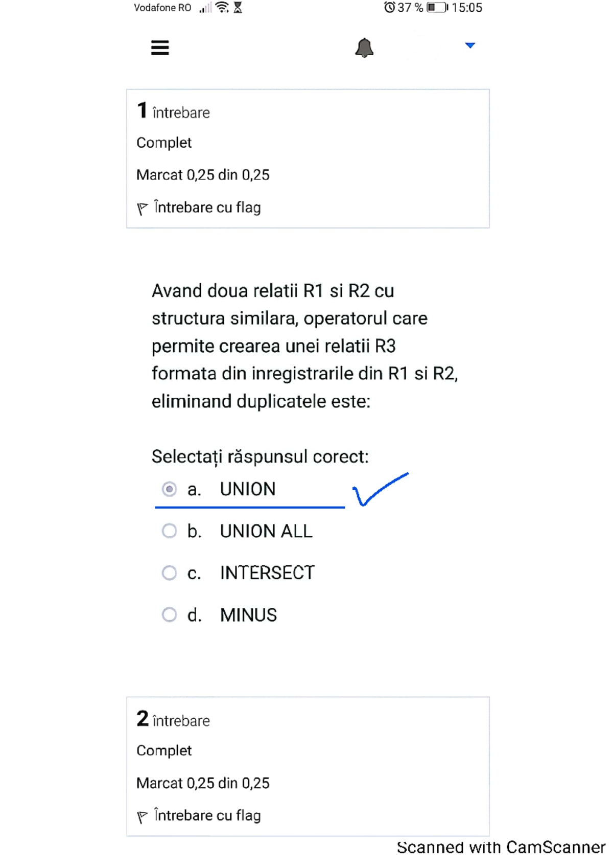Choose the INTERSECT radio option
This screenshot has width=613, height=868.
[169, 573]
